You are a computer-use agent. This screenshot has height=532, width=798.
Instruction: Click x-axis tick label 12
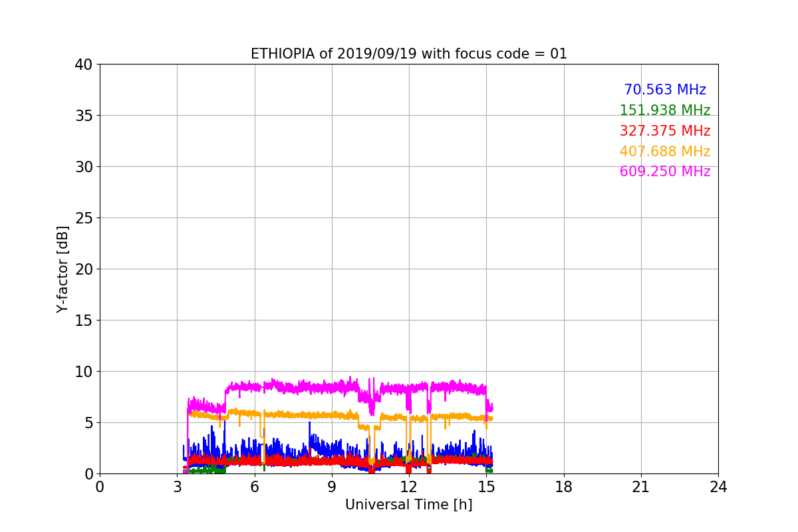(409, 487)
